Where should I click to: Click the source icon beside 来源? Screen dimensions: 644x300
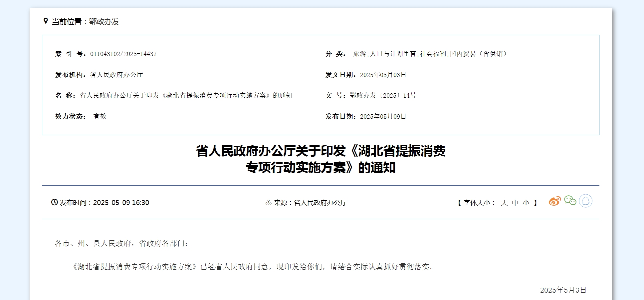[x=268, y=203]
